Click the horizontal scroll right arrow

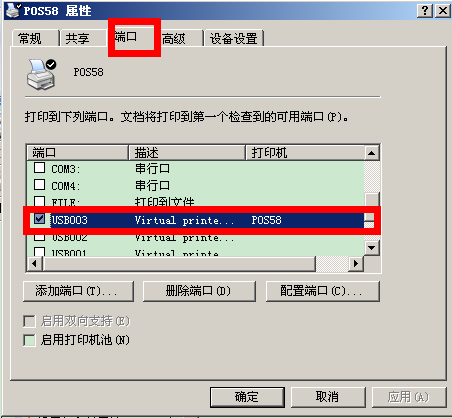[x=356, y=264]
